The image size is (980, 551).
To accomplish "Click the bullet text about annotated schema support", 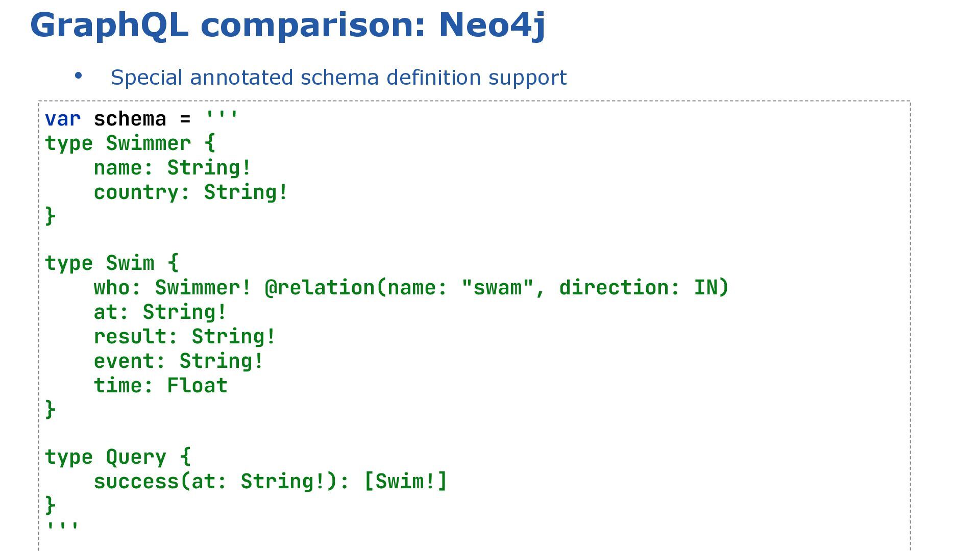I will (338, 78).
